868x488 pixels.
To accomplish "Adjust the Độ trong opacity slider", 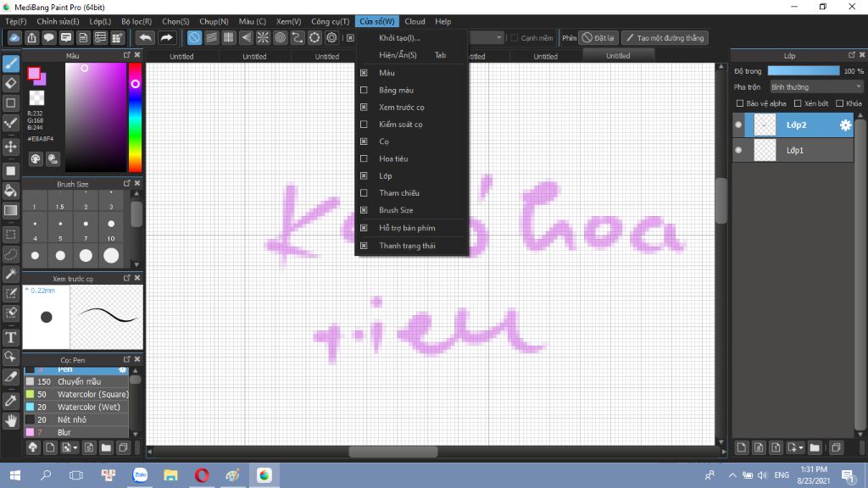I will tap(804, 71).
